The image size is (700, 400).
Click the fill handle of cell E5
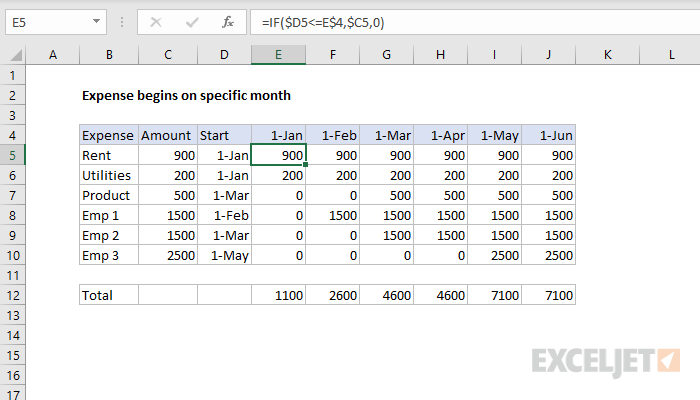coord(305,165)
